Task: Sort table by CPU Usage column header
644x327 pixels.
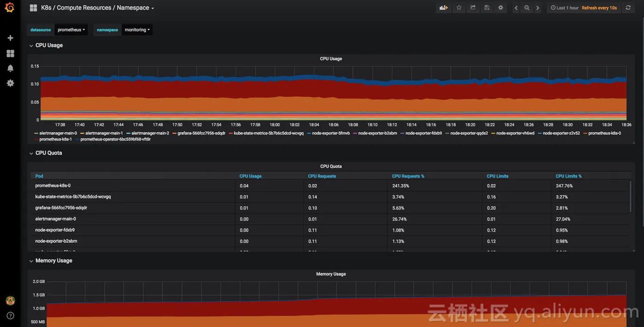Action: pyautogui.click(x=250, y=176)
